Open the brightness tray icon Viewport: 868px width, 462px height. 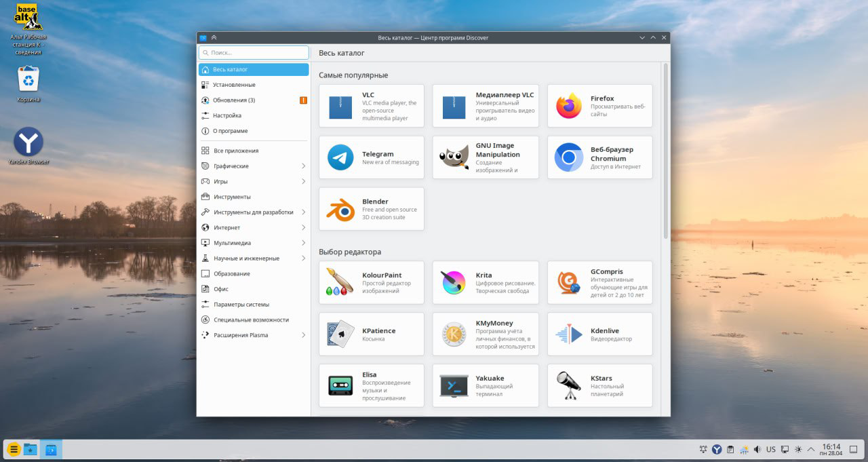[x=798, y=449]
